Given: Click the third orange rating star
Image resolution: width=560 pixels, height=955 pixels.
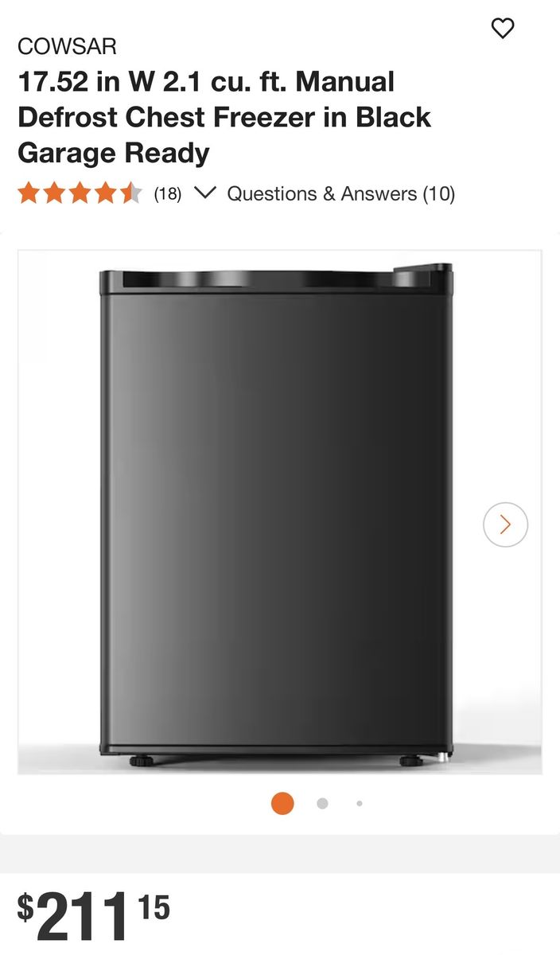Looking at the screenshot, I should pyautogui.click(x=80, y=193).
